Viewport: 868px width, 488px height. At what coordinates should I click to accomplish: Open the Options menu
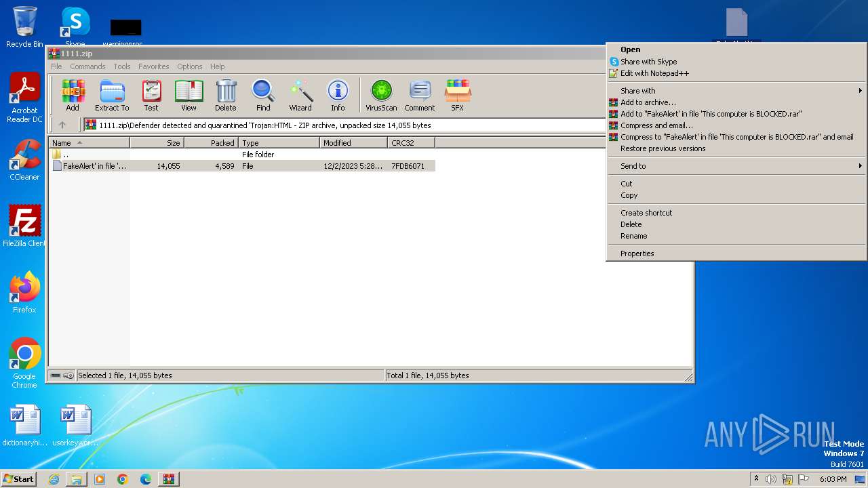pos(190,66)
